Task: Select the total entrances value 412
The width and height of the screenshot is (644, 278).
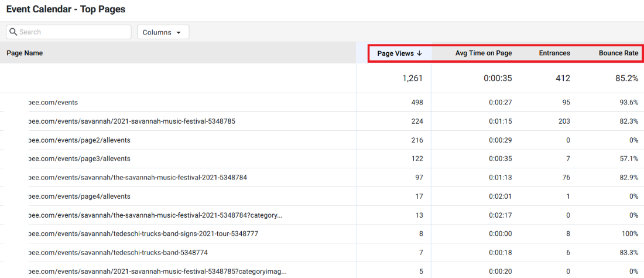Action: click(563, 78)
